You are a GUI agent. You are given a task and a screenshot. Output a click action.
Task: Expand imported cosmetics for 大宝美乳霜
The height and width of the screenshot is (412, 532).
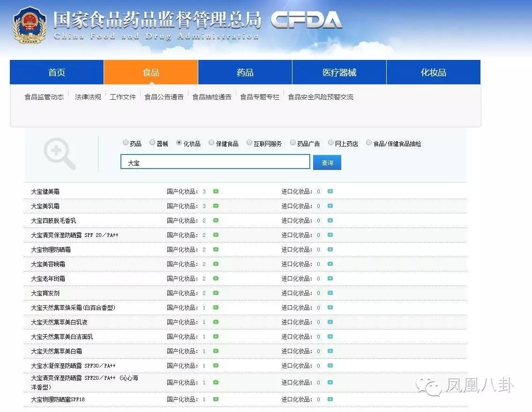(x=330, y=206)
